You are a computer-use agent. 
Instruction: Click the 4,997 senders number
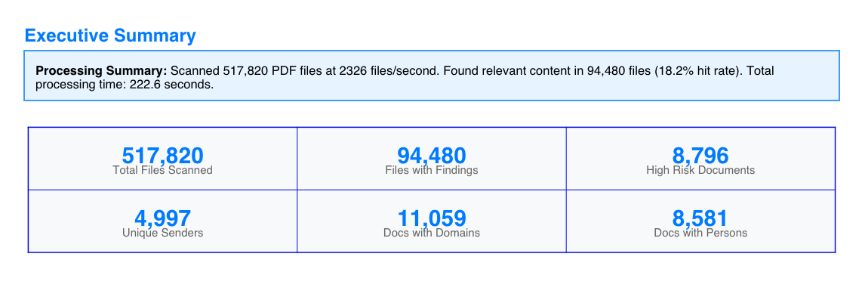click(163, 218)
